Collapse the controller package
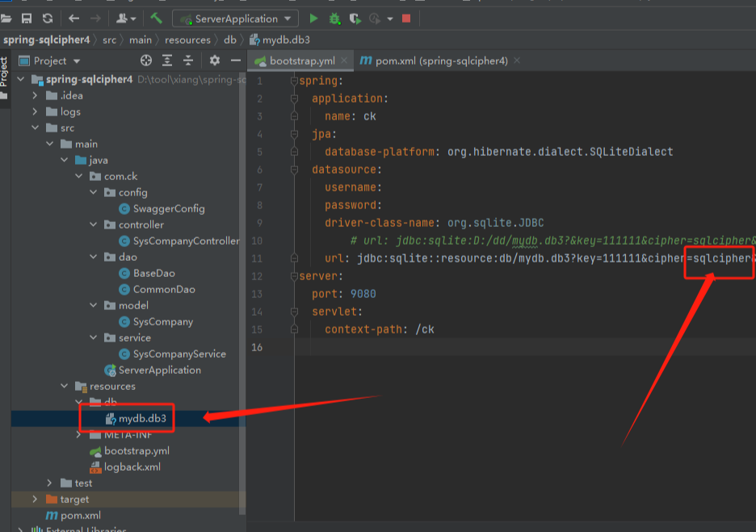 coord(93,224)
